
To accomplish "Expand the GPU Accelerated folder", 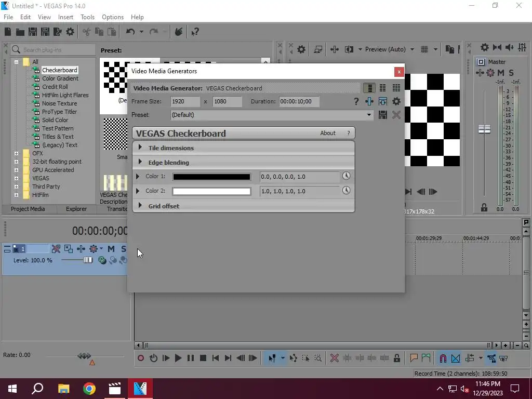I will point(16,170).
